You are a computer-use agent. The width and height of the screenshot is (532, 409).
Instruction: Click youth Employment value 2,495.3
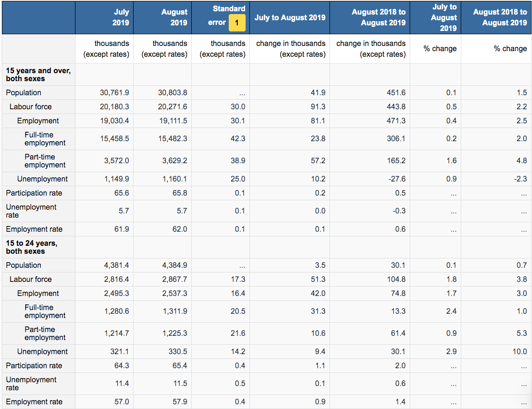pyautogui.click(x=116, y=294)
